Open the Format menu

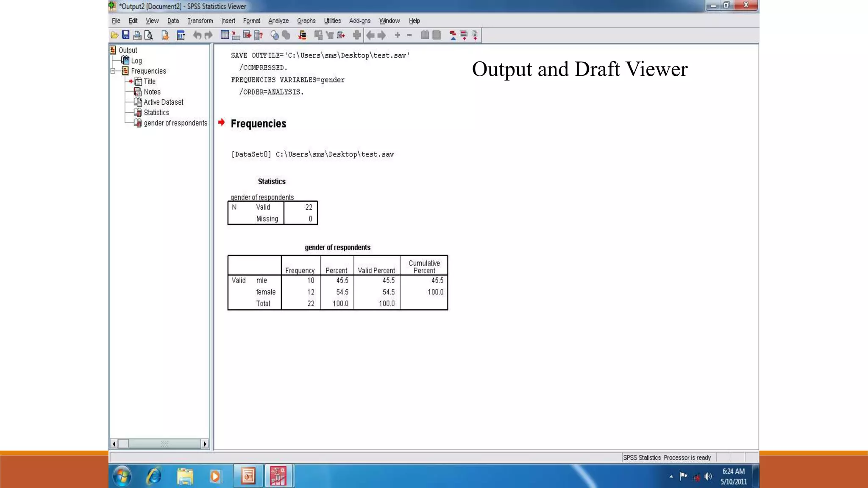point(251,21)
